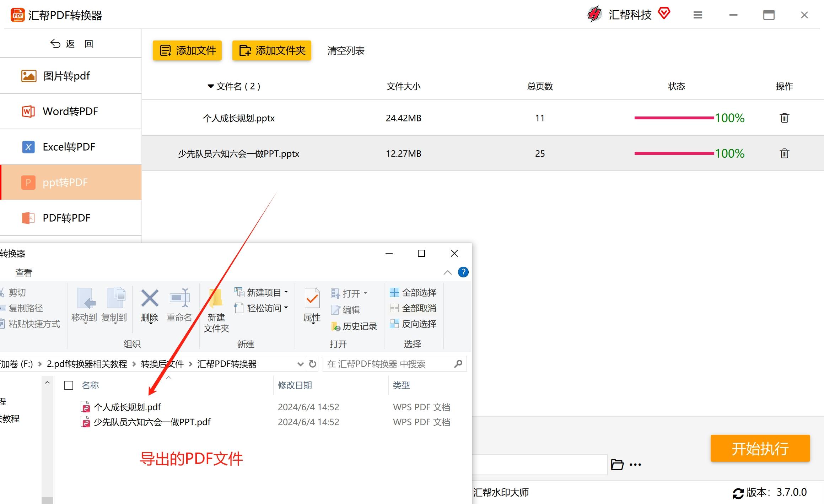Click 反向选择 in the ribbon
Screen dimensions: 824x504
click(x=413, y=324)
